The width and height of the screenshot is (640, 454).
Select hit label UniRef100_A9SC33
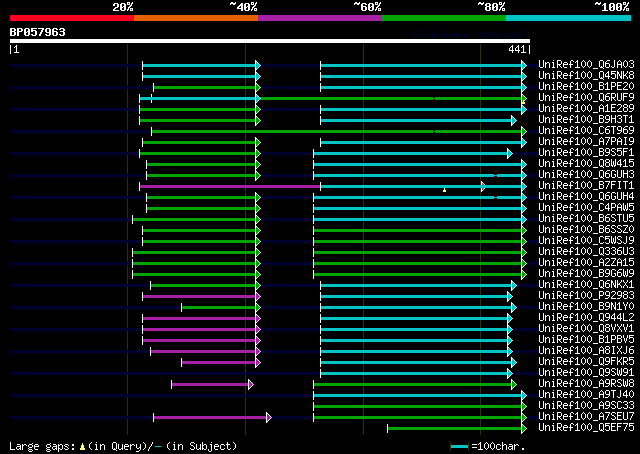(x=586, y=406)
